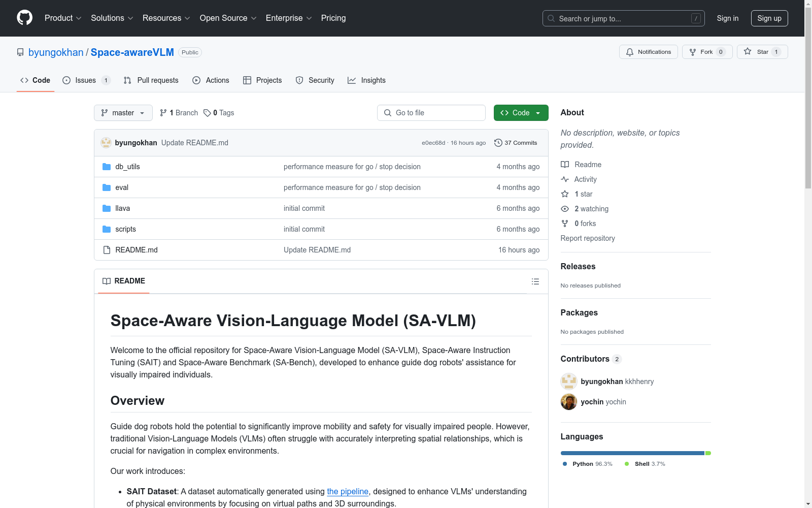Screen dimensions: 812x508
Task: Open 'the pipeline' link in README
Action: click(x=348, y=491)
